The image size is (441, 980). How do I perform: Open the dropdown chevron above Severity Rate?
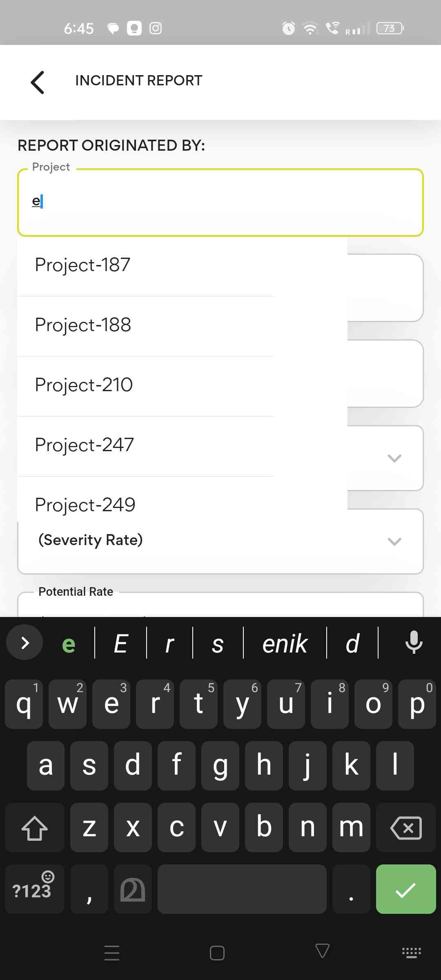[x=394, y=458]
